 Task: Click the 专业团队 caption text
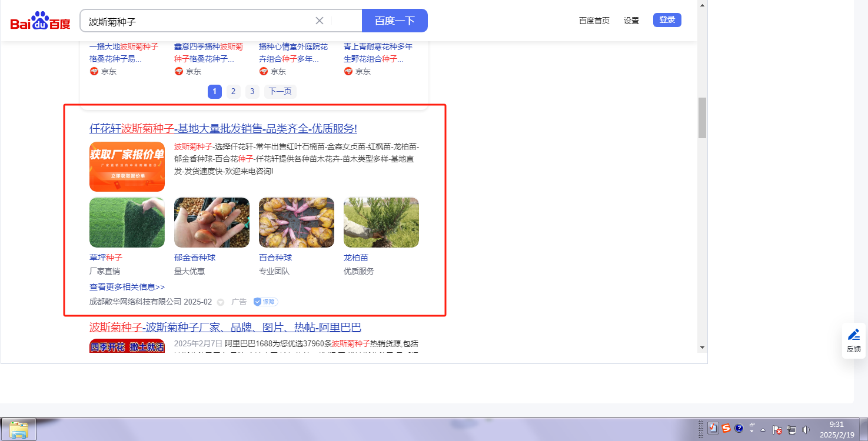pos(274,272)
